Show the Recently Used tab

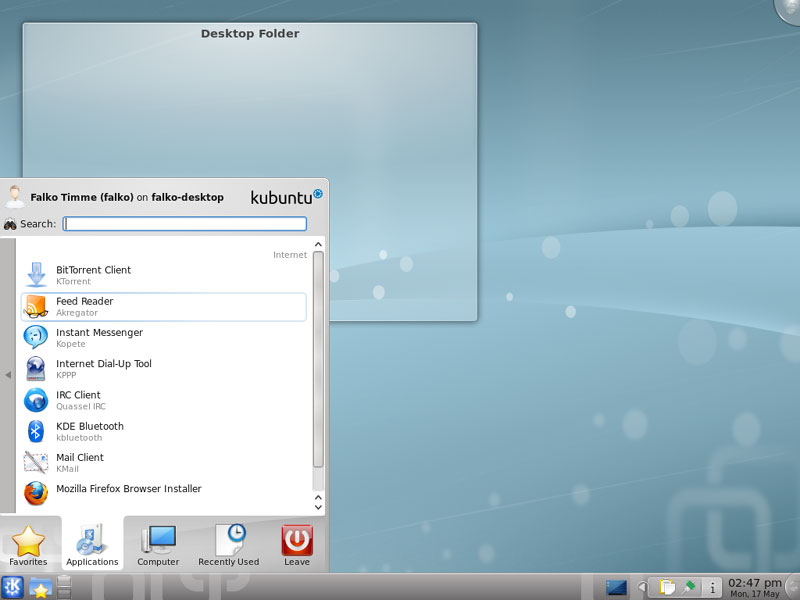(x=229, y=545)
